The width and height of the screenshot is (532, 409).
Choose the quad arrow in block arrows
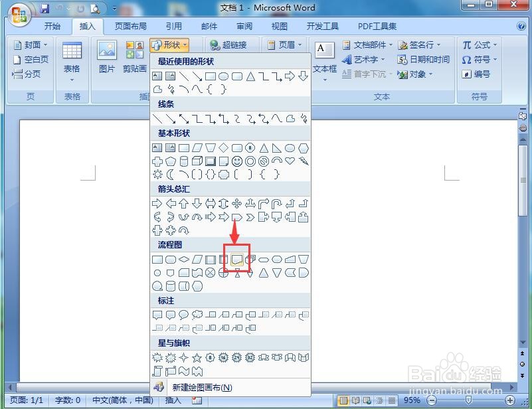pyautogui.click(x=237, y=203)
